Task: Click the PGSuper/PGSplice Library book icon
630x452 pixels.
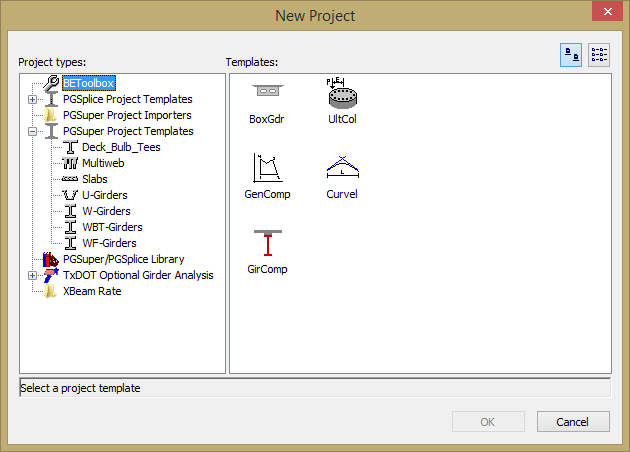Action: pyautogui.click(x=50, y=259)
